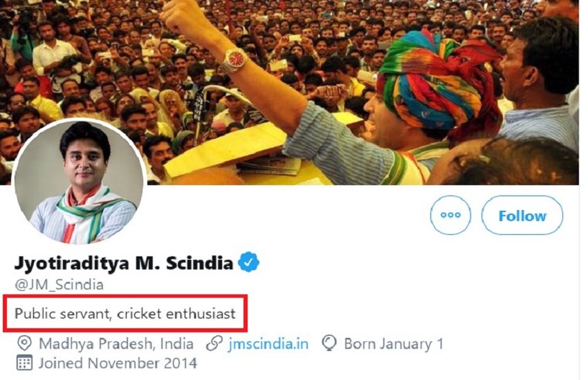Open the jmscindia.in website link

pos(270,343)
